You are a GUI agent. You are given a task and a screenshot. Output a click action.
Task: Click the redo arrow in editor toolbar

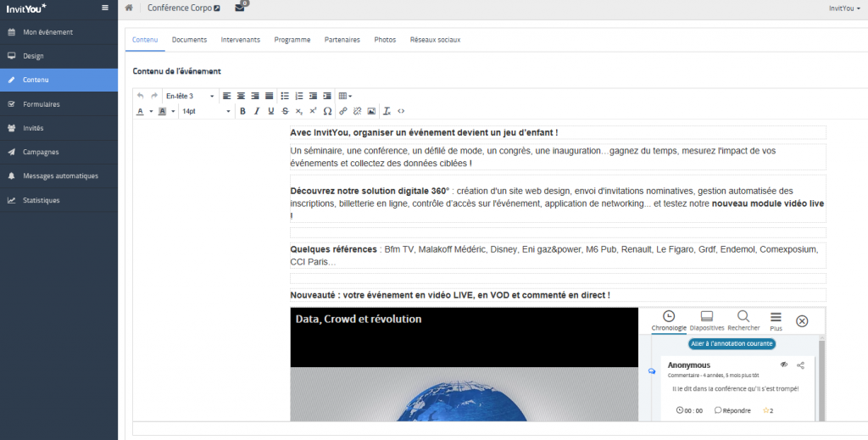154,96
